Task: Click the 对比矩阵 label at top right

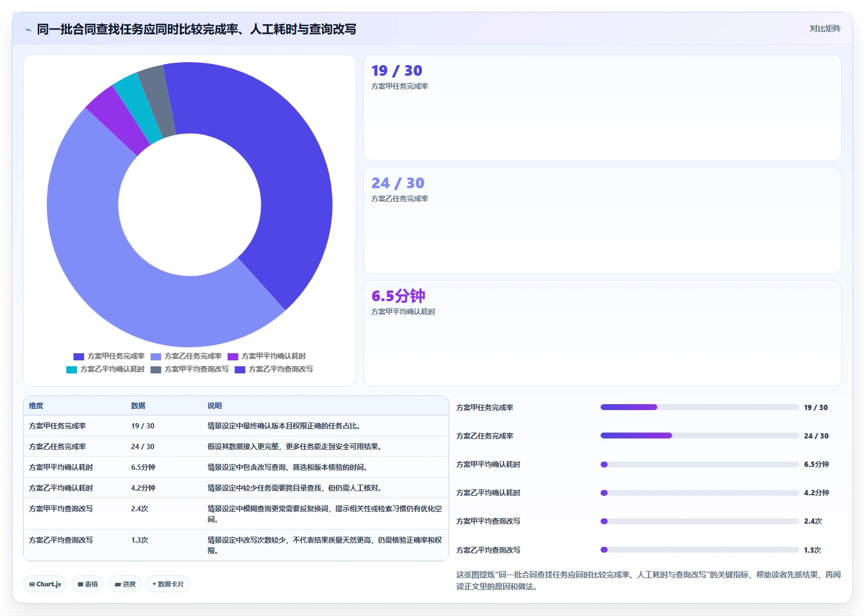Action: tap(825, 28)
